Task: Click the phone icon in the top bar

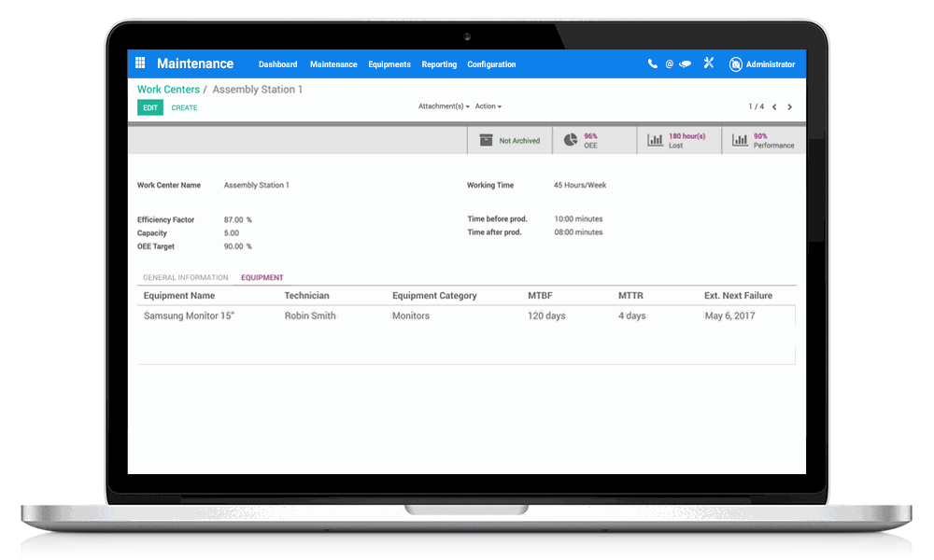Action: [652, 63]
